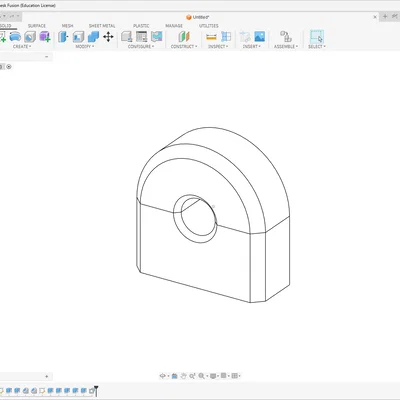Choose the window Select tool icon
400x400 pixels.
(x=316, y=37)
